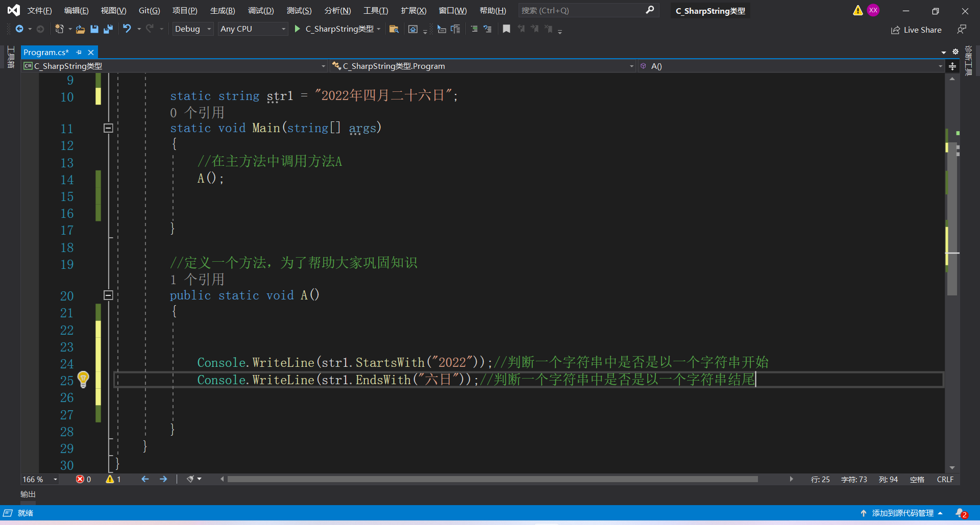Click the scroll-down arrow of vertical scrollbar
980x525 pixels.
952,468
